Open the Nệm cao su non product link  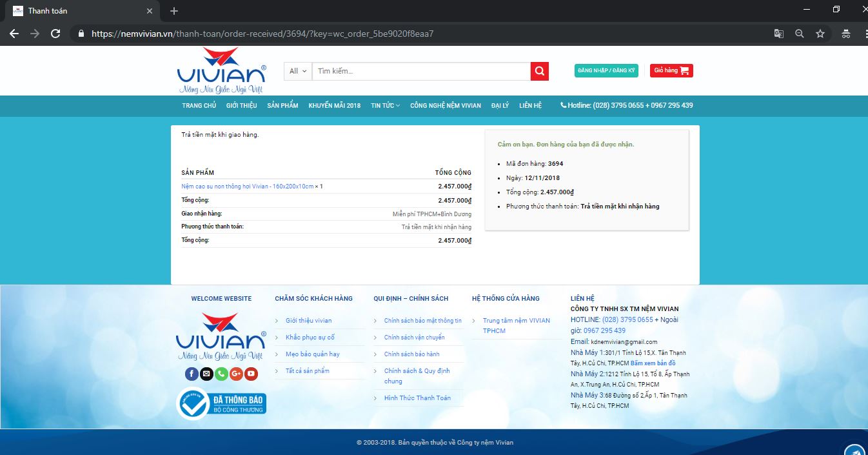(248, 187)
